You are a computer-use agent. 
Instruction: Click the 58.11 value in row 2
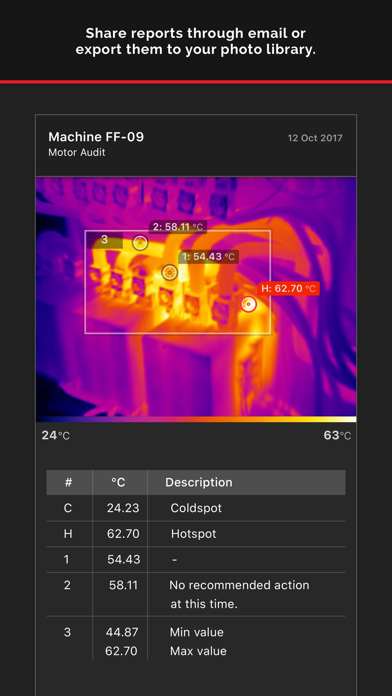click(x=123, y=585)
